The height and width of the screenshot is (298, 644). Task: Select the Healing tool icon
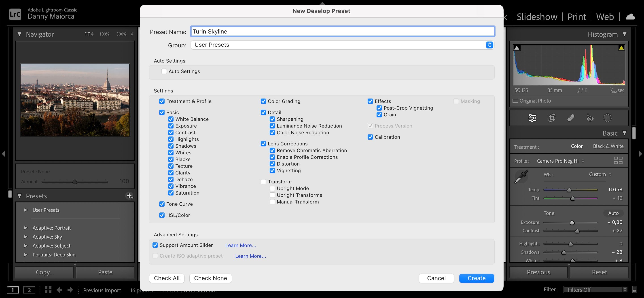click(571, 118)
